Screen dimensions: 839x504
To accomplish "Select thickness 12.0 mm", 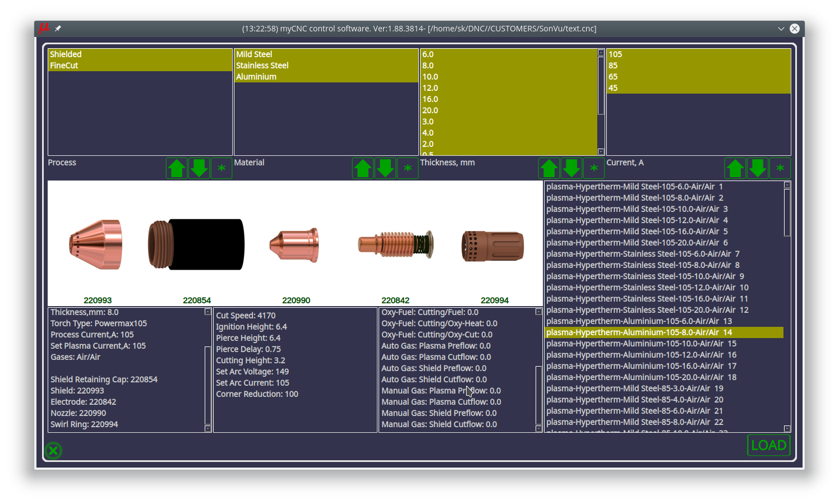I will pos(509,88).
